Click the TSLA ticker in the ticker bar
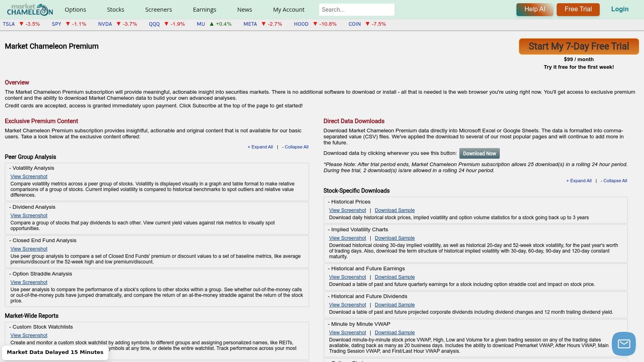644x362 pixels. click(9, 24)
